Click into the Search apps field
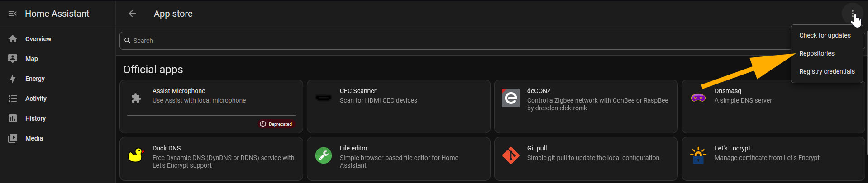The width and height of the screenshot is (868, 183). (x=455, y=41)
